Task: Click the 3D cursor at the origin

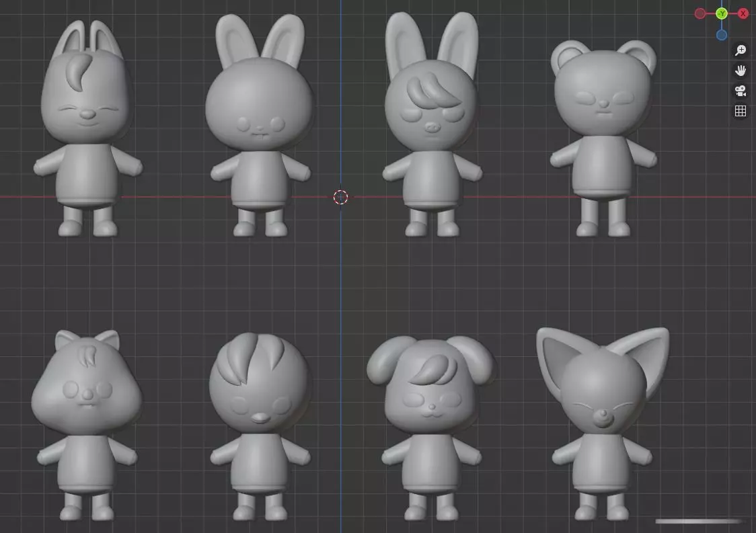Action: 340,197
